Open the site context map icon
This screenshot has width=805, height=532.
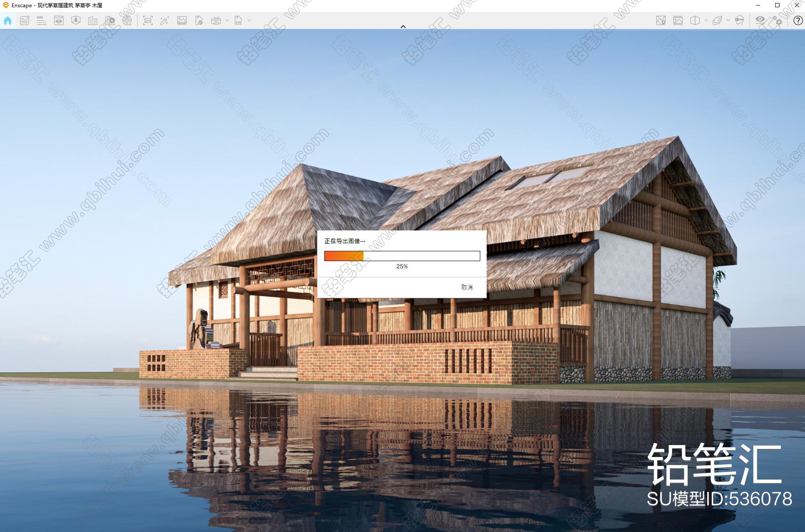coord(661,20)
